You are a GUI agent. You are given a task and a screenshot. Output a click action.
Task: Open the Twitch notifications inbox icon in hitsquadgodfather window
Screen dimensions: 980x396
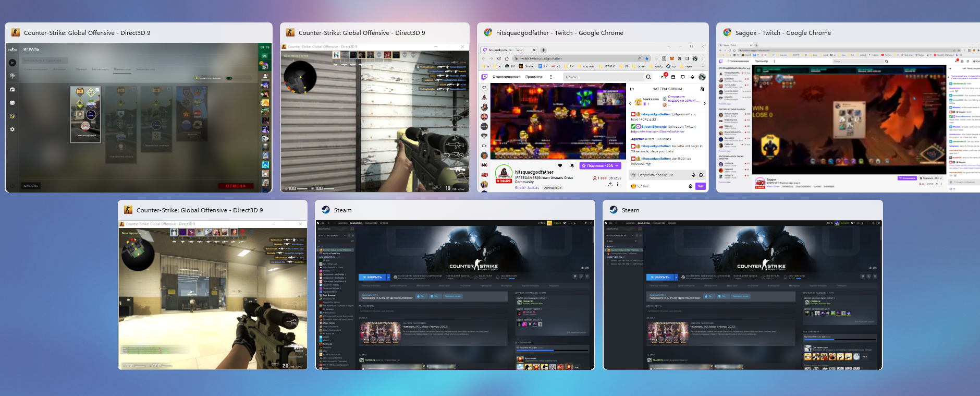[x=673, y=77]
